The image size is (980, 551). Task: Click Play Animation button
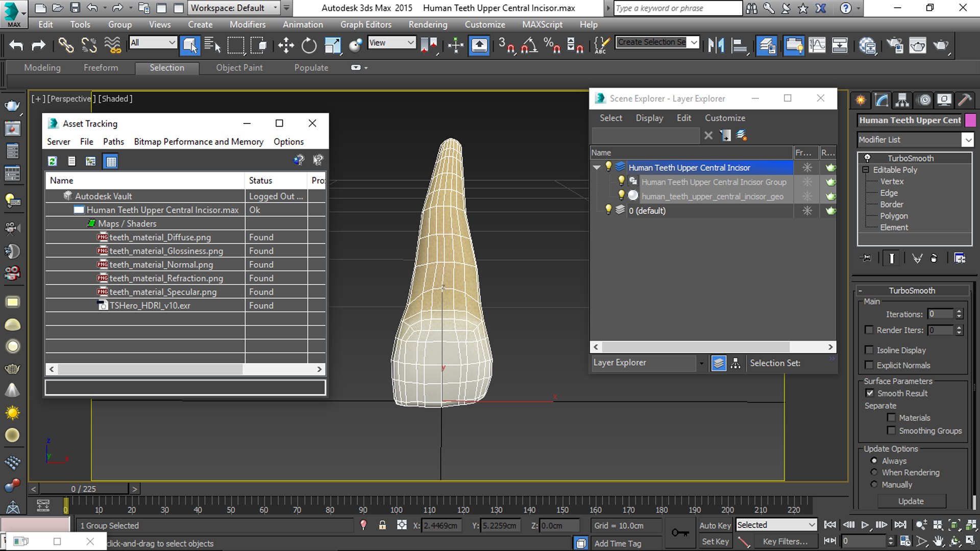tap(865, 525)
